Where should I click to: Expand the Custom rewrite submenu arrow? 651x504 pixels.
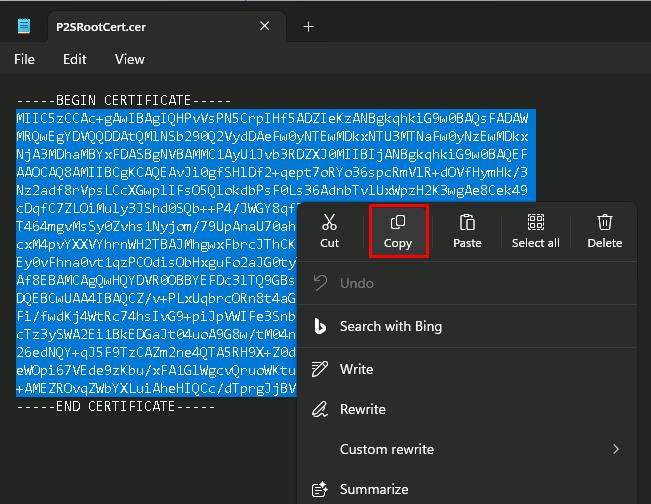616,449
